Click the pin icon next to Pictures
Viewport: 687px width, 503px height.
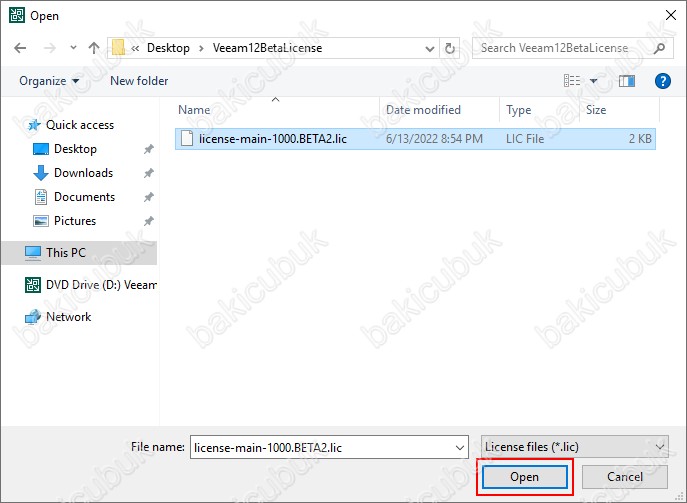tap(149, 221)
